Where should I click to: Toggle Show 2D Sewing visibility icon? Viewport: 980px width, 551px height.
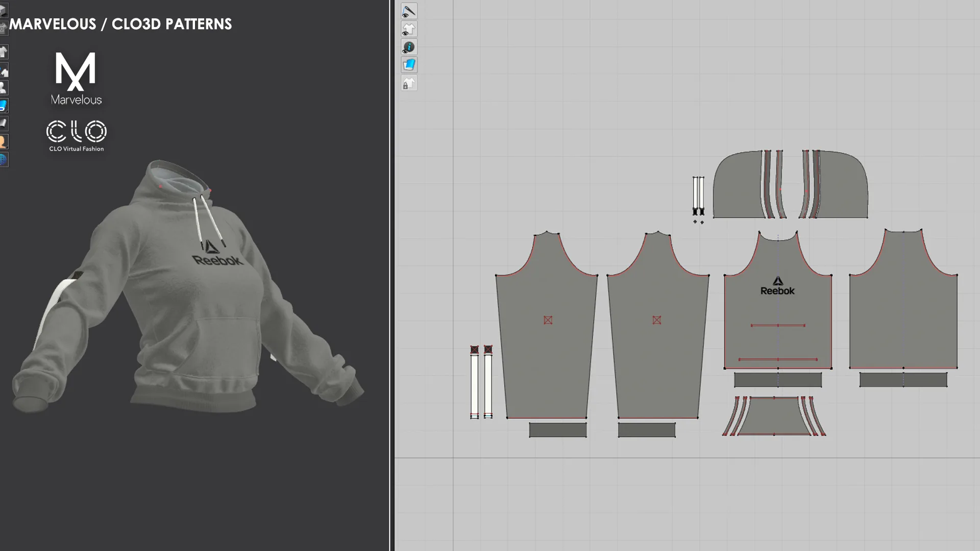(409, 11)
